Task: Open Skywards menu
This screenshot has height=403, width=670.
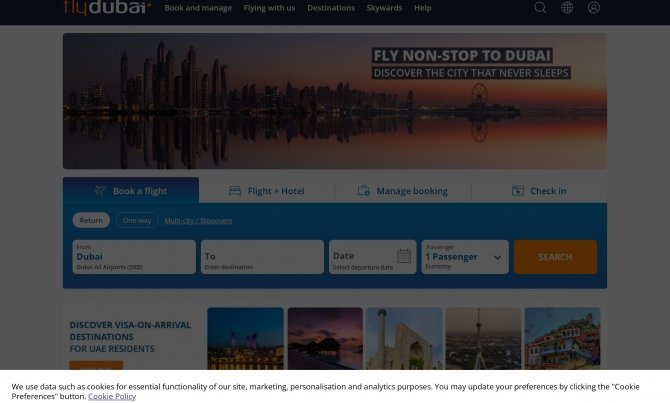Action: point(384,8)
